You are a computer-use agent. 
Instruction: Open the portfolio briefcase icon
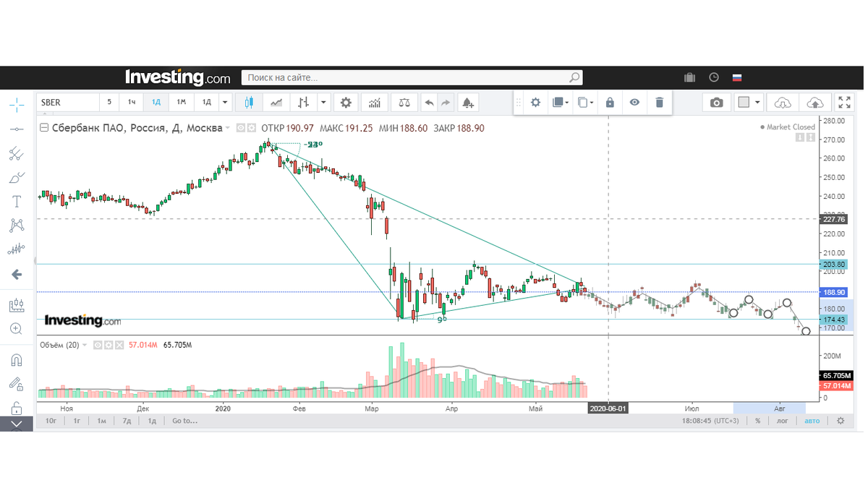coord(689,77)
